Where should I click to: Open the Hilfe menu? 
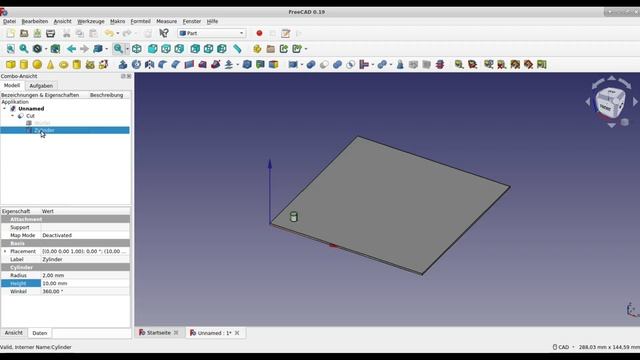click(212, 21)
